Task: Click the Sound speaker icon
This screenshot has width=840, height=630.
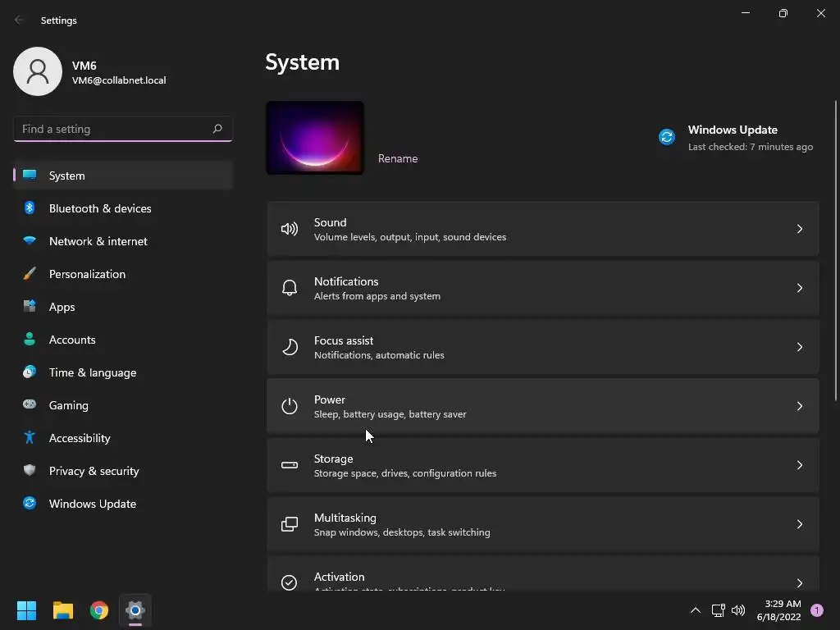Action: 290,230
